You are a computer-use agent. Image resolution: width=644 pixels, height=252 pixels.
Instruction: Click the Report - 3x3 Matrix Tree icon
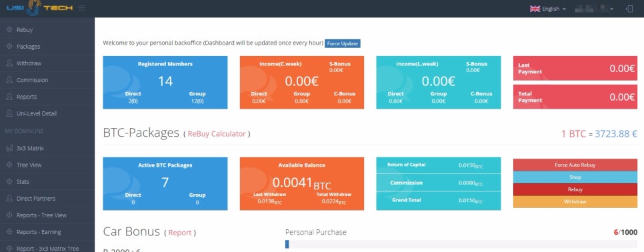[9, 248]
